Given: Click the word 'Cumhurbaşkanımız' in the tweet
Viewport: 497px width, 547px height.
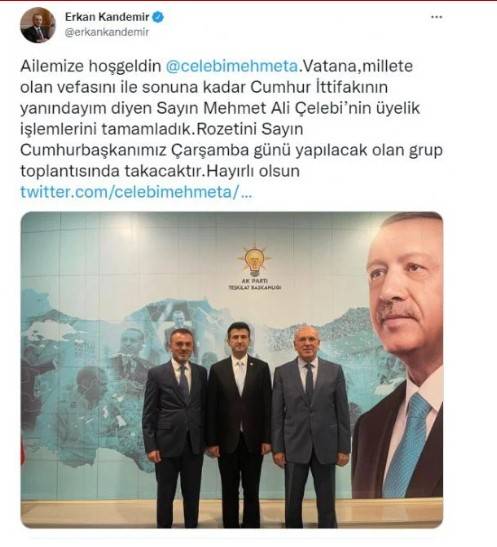Looking at the screenshot, I should pos(93,150).
